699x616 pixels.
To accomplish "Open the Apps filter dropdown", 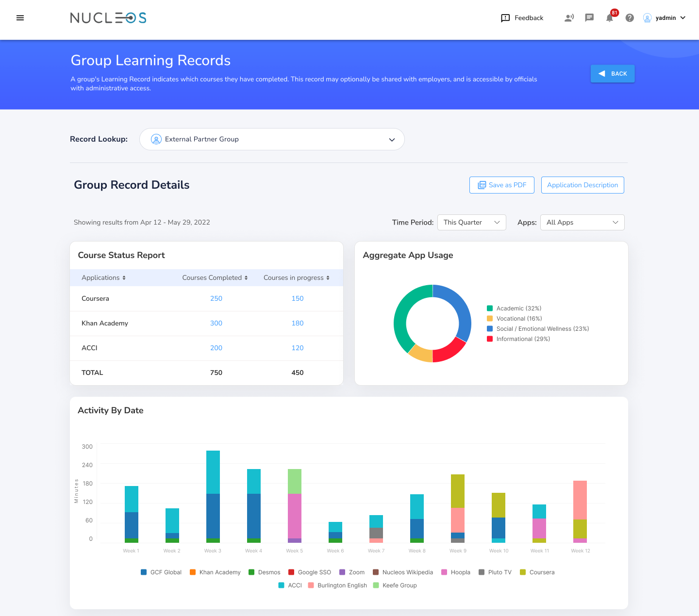I will click(x=582, y=222).
